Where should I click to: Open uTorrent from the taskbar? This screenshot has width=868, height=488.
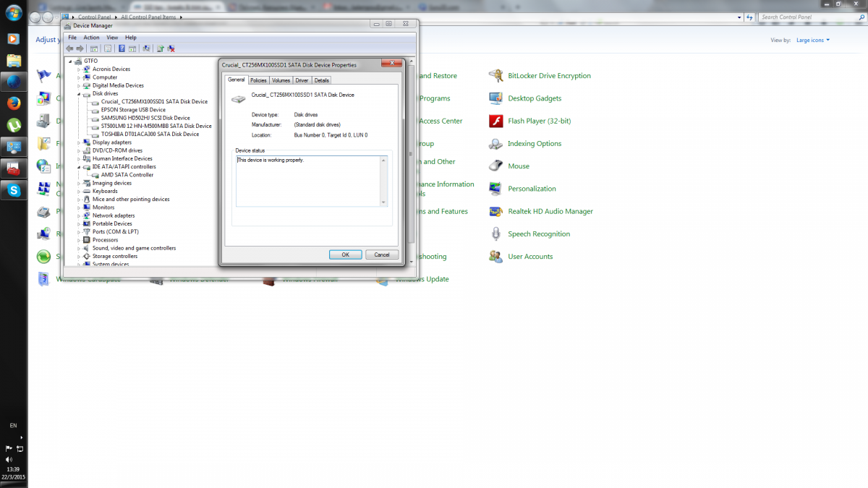point(13,125)
